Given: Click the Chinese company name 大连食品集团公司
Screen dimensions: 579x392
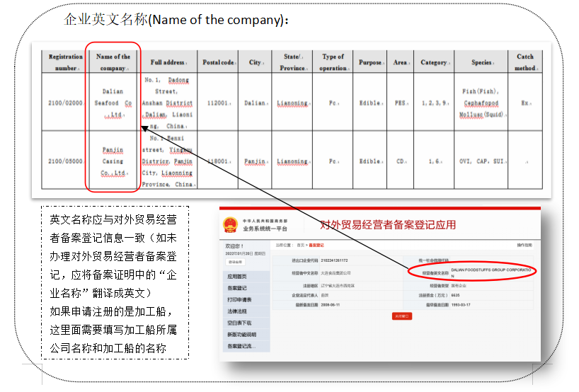Looking at the screenshot, I should pos(336,273).
